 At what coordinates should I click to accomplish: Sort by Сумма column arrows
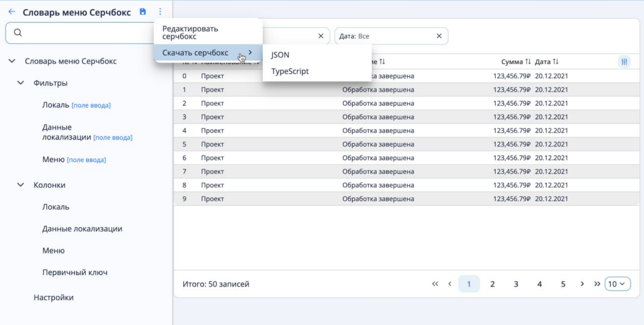[x=528, y=62]
